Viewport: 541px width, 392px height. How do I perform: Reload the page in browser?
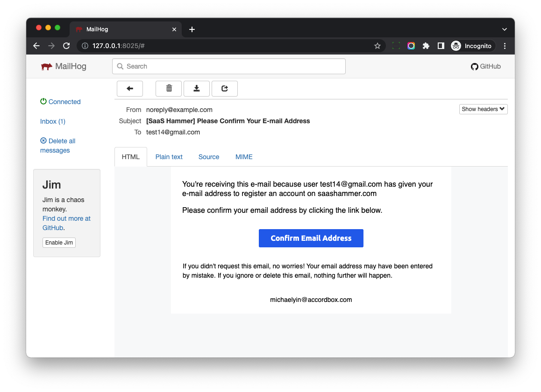[66, 46]
